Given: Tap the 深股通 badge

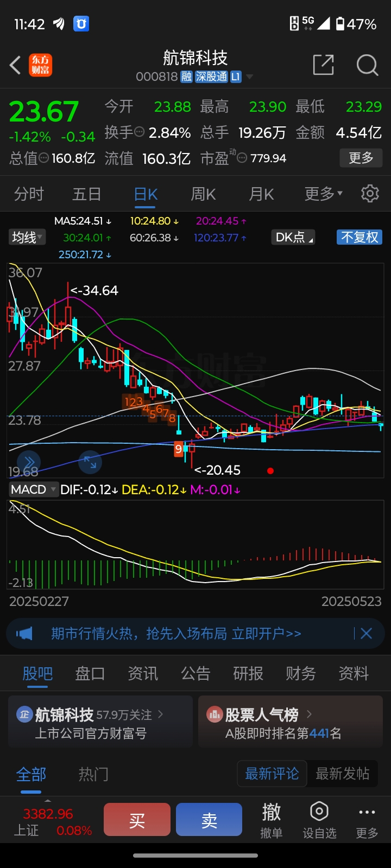Looking at the screenshot, I should click(211, 77).
